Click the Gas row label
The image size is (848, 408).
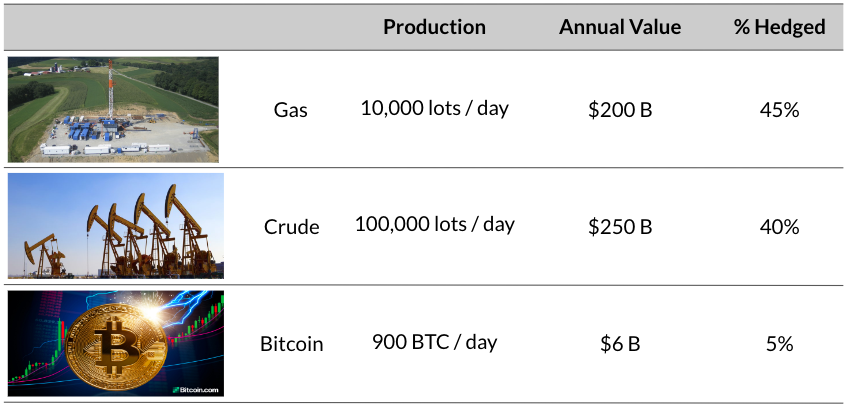point(291,110)
